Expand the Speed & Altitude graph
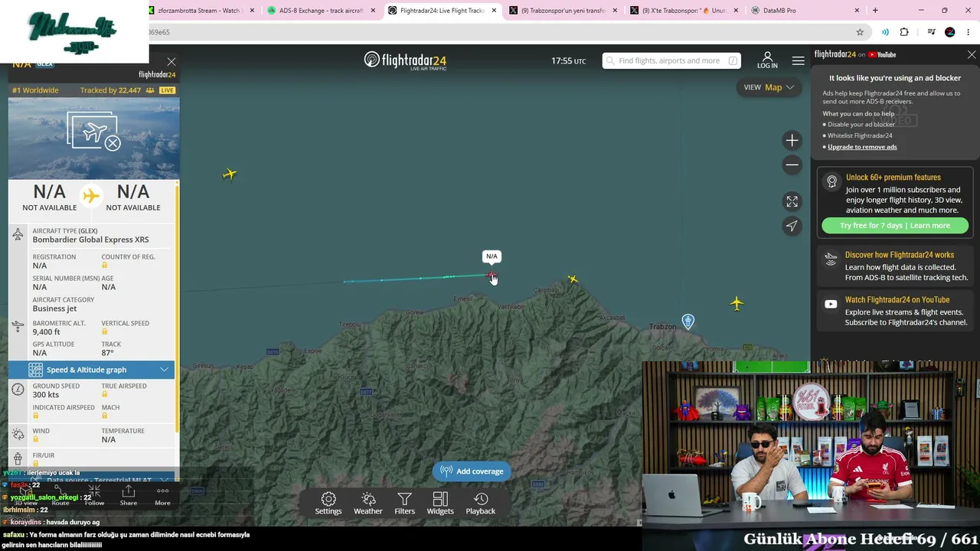The image size is (980, 551). (91, 370)
